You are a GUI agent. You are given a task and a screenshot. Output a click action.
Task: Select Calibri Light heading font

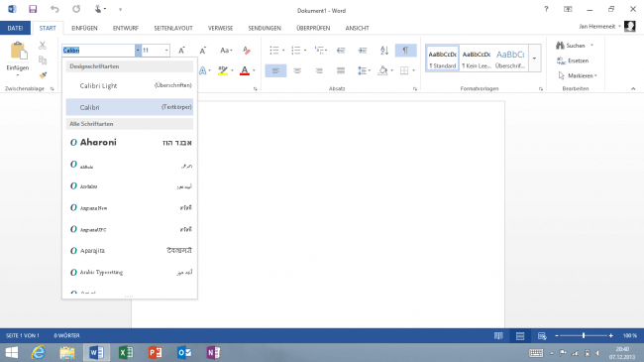(130, 85)
